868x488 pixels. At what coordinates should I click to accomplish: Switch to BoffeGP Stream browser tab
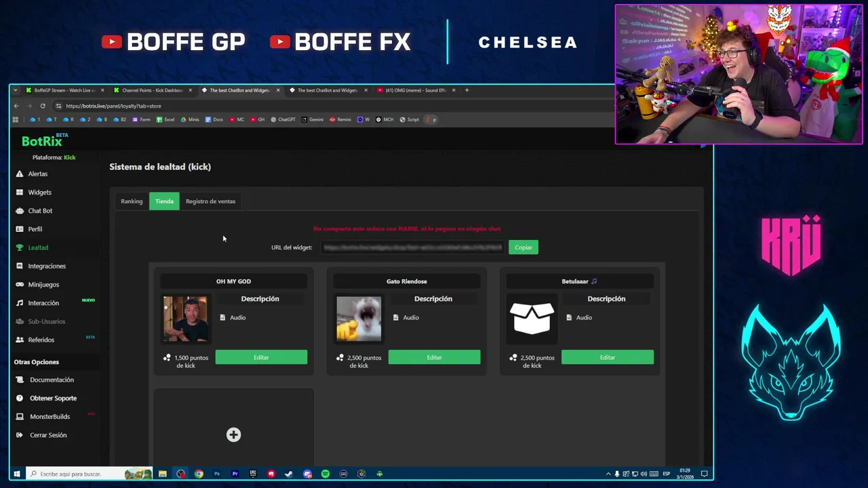(x=65, y=90)
